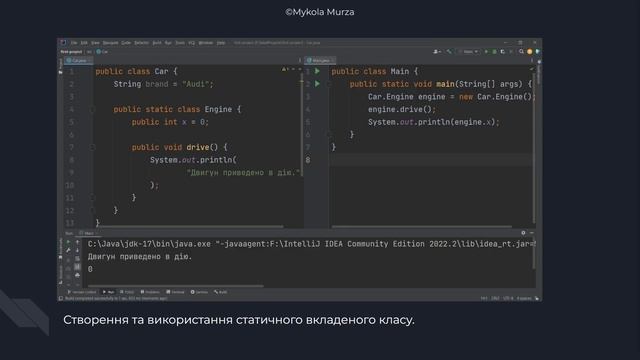The image size is (640, 360).
Task: Open the user account dropdown icon
Action: 436,51
